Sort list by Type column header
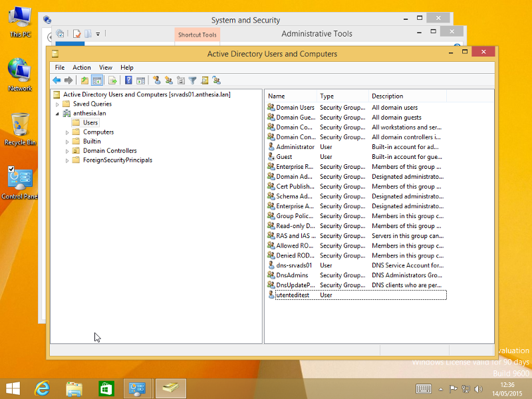This screenshot has width=532, height=399. tap(342, 96)
